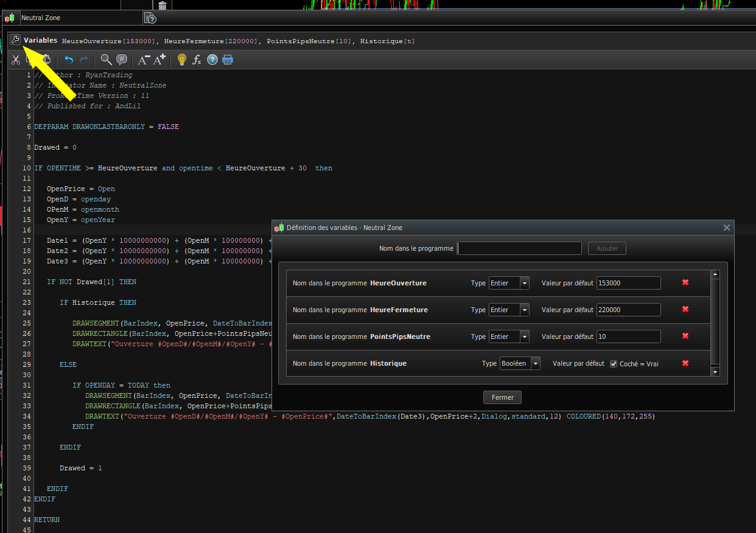The width and height of the screenshot is (756, 533).
Task: Click the Cut scissors icon
Action: tap(16, 60)
